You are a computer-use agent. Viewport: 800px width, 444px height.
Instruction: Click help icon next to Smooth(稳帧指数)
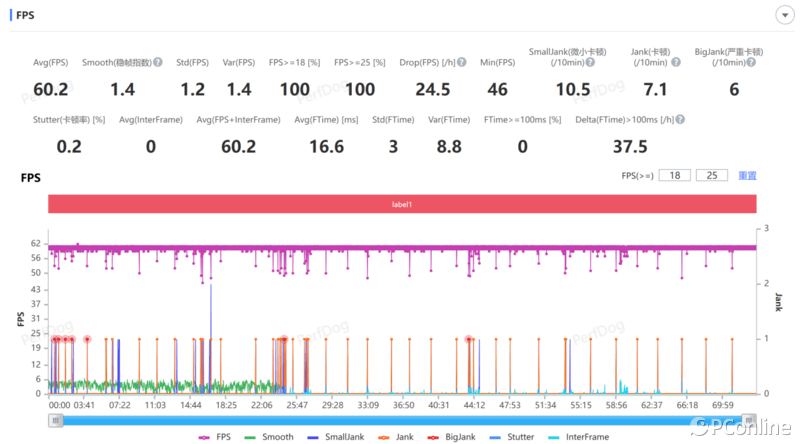click(158, 63)
